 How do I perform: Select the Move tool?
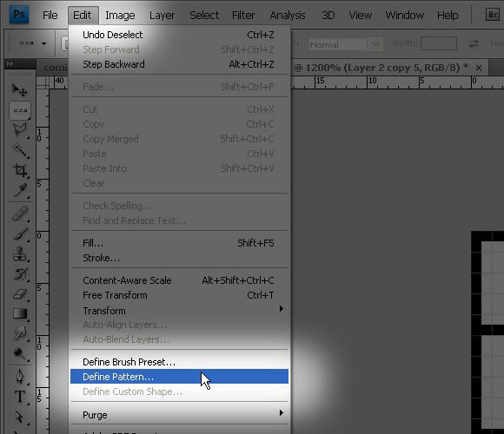pos(20,90)
